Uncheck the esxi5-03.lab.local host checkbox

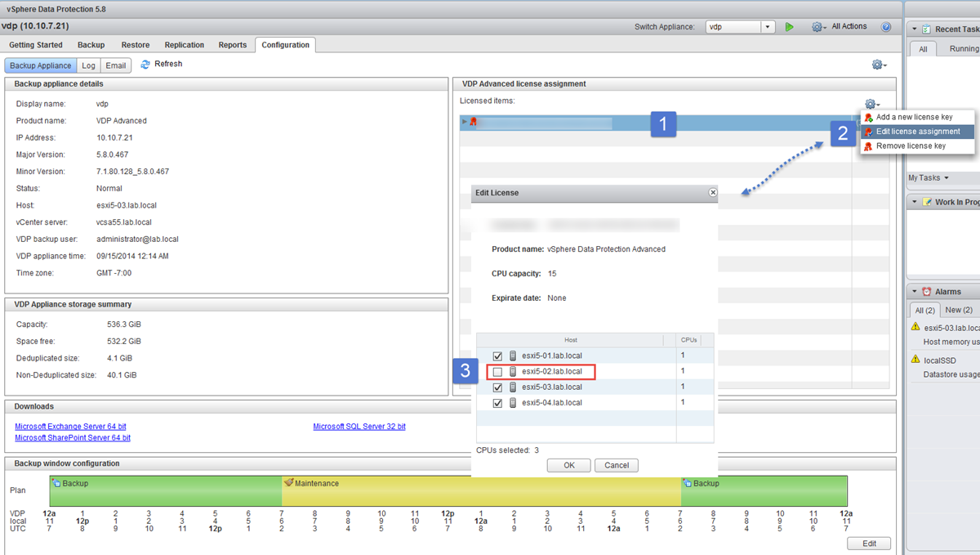[x=498, y=387]
